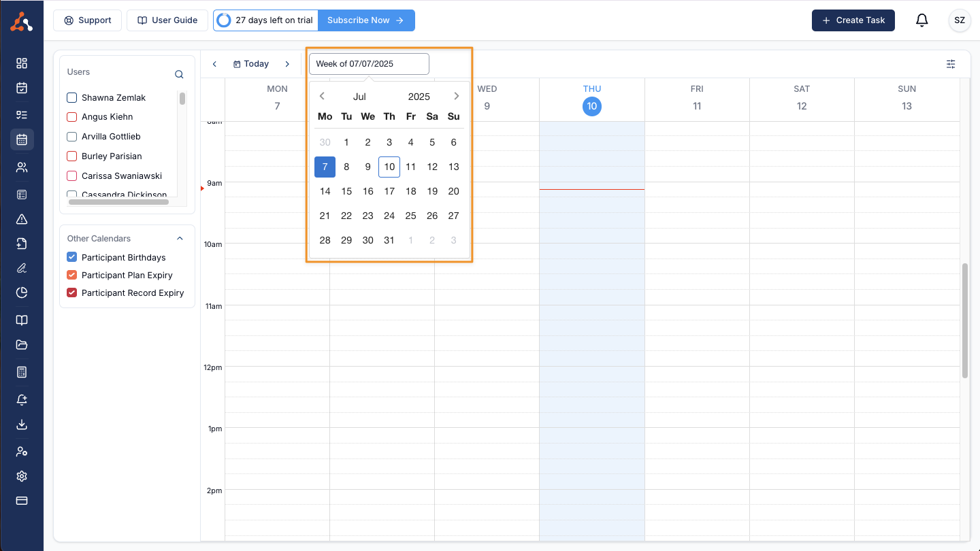Open the bell-plus reminders icon in sidebar
980x551 pixels.
pos(22,400)
